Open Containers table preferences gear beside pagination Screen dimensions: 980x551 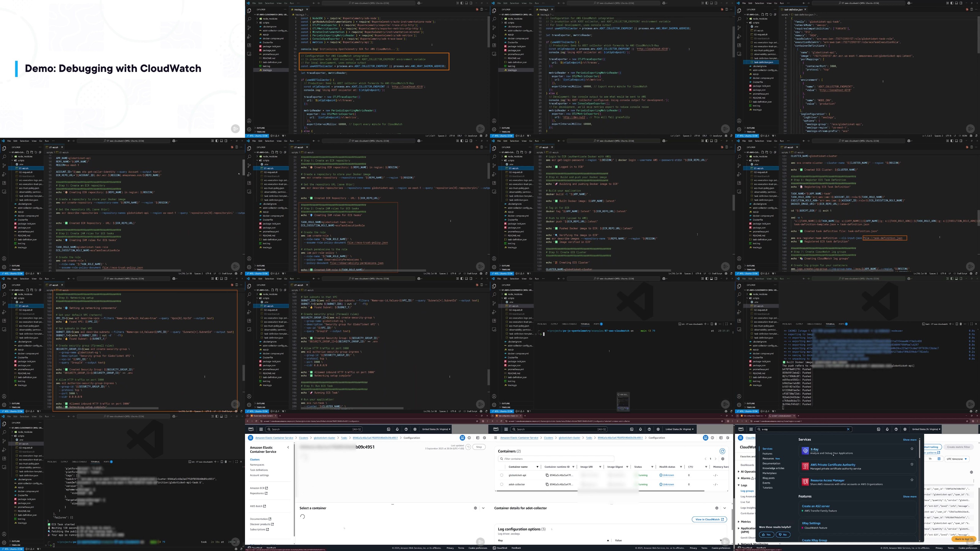click(722, 459)
